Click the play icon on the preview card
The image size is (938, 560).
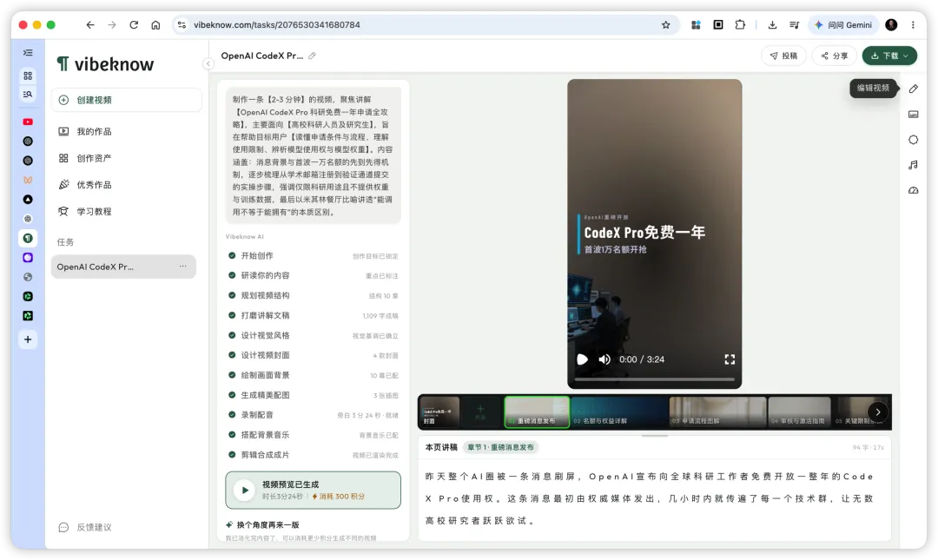coord(245,490)
